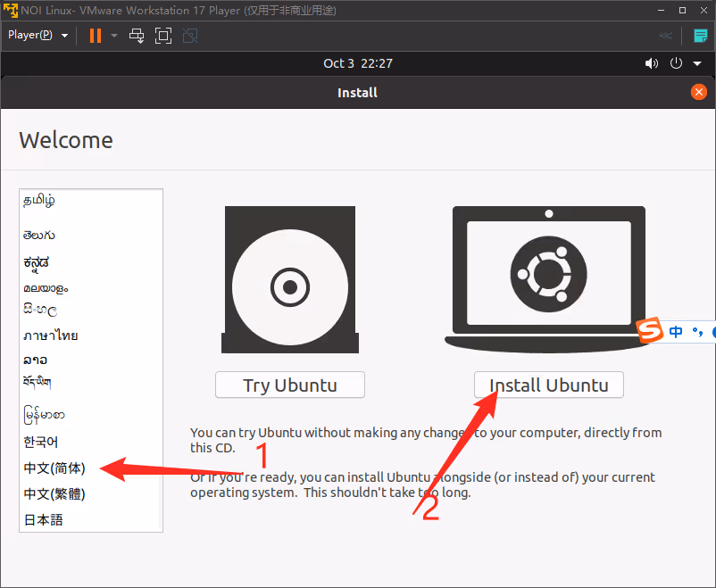
Task: Select 日本語 language
Action: click(44, 520)
